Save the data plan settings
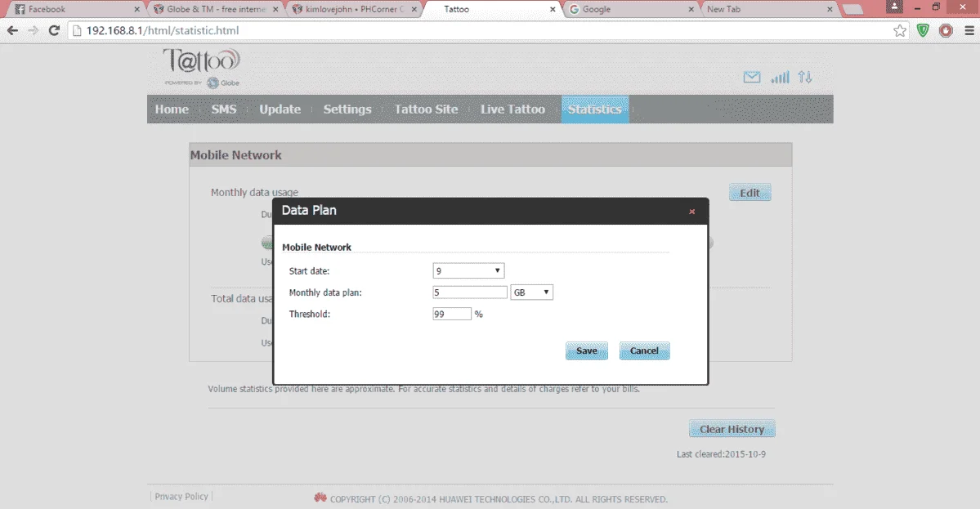Viewport: 980px width, 509px height. tap(586, 351)
